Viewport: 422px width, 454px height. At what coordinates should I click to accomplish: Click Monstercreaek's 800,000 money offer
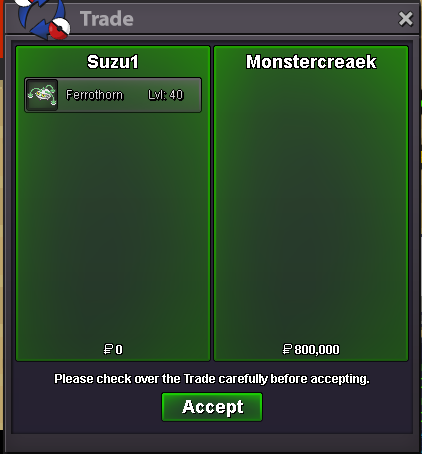(x=311, y=349)
